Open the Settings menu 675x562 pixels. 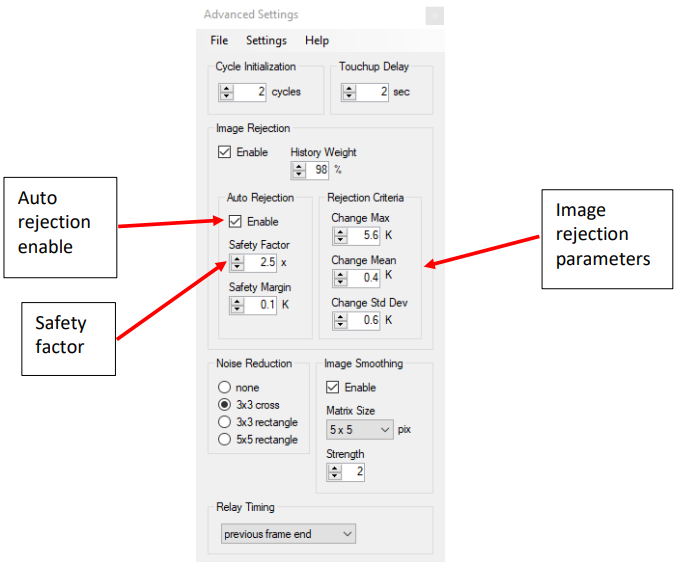[x=266, y=41]
